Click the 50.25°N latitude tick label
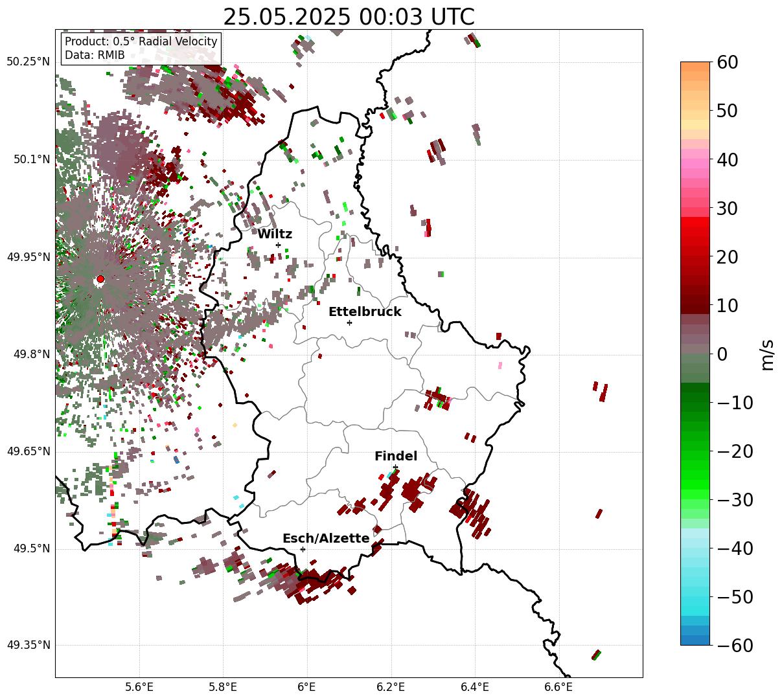The image size is (782, 700). point(29,62)
